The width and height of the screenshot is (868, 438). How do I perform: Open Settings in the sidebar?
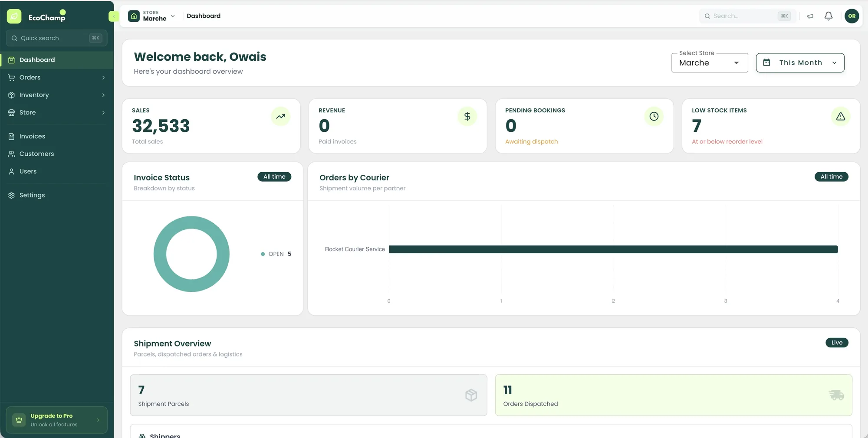tap(57, 195)
